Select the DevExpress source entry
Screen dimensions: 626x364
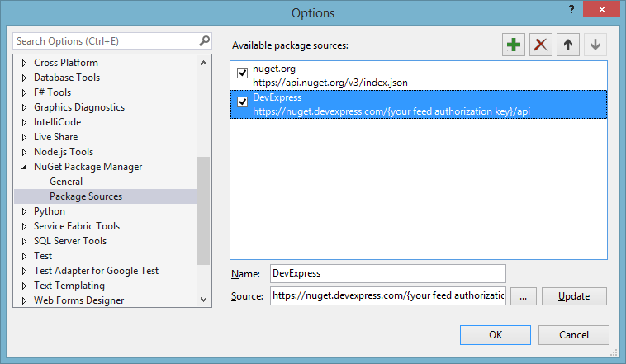pos(419,105)
